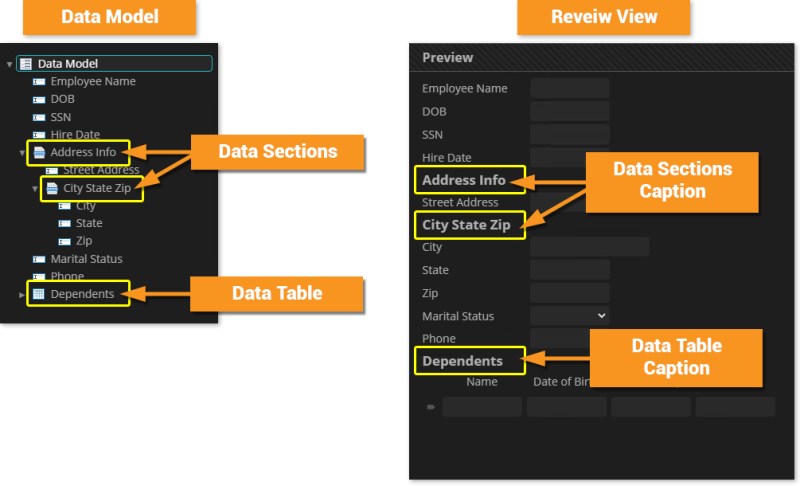
Task: Click the Employee Name input field in preview
Action: pyautogui.click(x=569, y=88)
